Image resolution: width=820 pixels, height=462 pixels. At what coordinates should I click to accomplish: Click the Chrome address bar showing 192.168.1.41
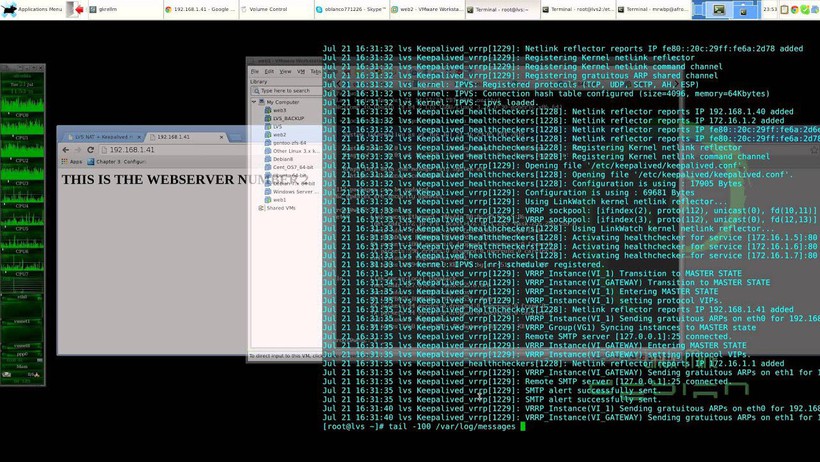pyautogui.click(x=173, y=150)
